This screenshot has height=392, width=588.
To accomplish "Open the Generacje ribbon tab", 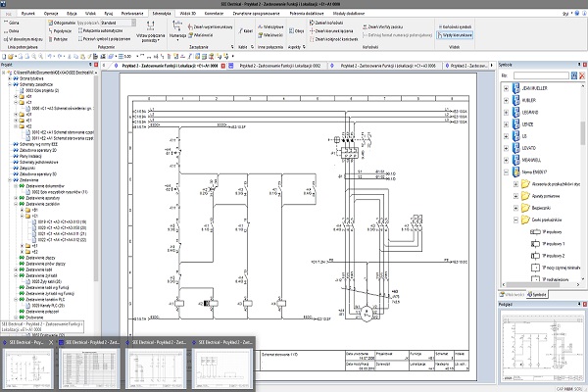I will tap(214, 13).
